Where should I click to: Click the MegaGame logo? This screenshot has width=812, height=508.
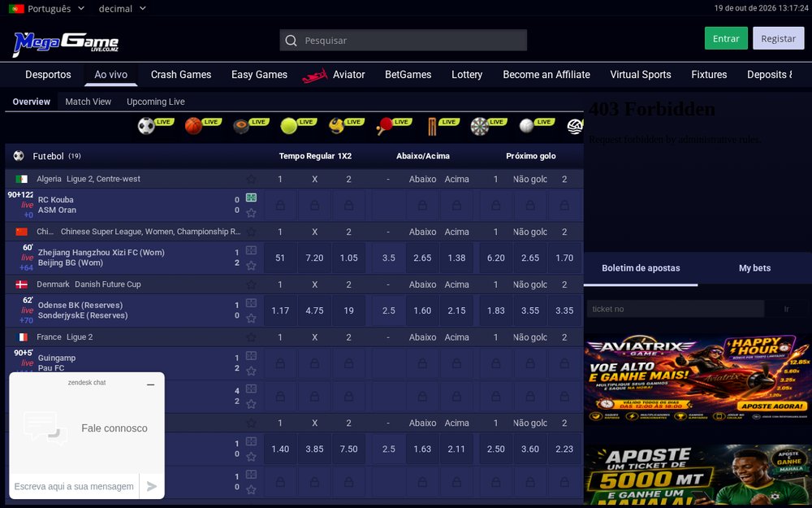[66, 44]
